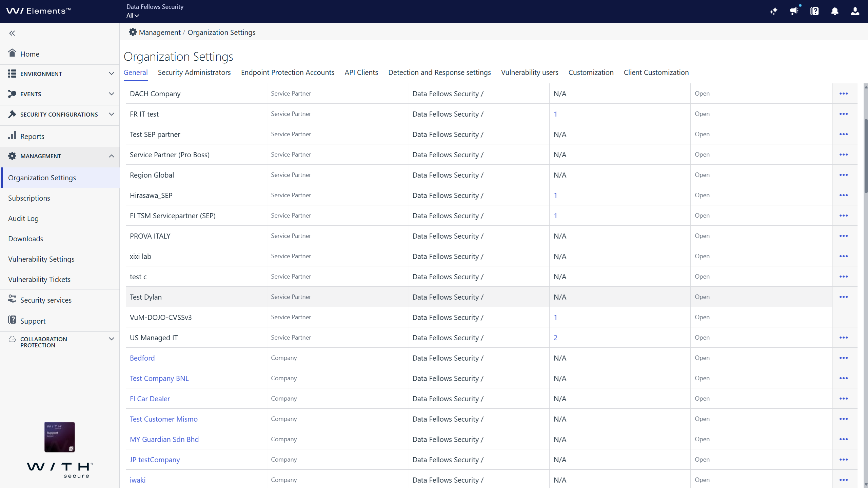
Task: Open actions menu for Bedford row
Action: click(844, 358)
